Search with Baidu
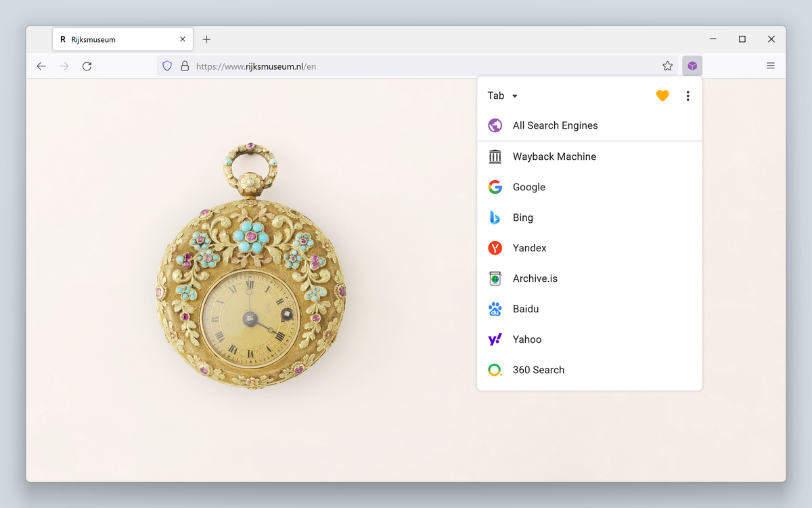Screen dimensions: 812x508 (x=589, y=309)
